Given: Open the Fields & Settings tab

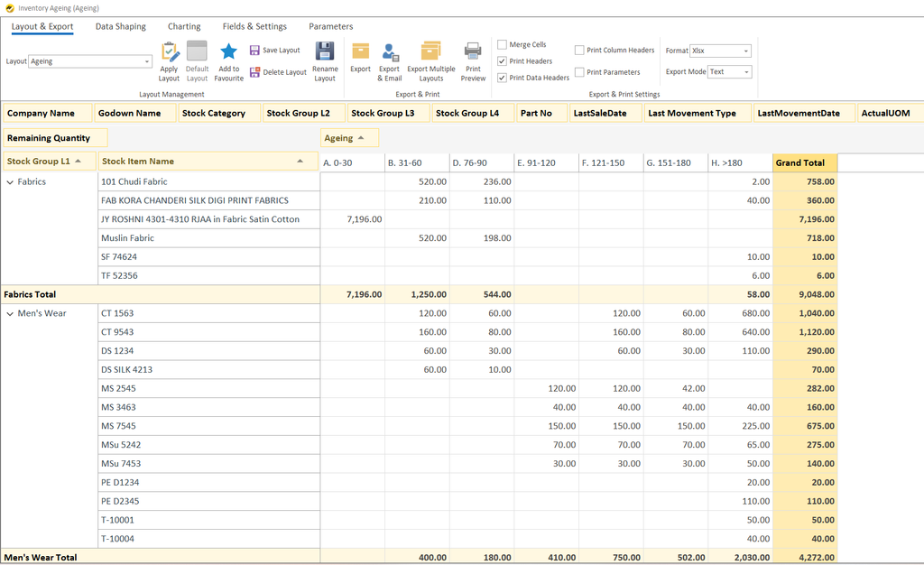Looking at the screenshot, I should pyautogui.click(x=254, y=26).
